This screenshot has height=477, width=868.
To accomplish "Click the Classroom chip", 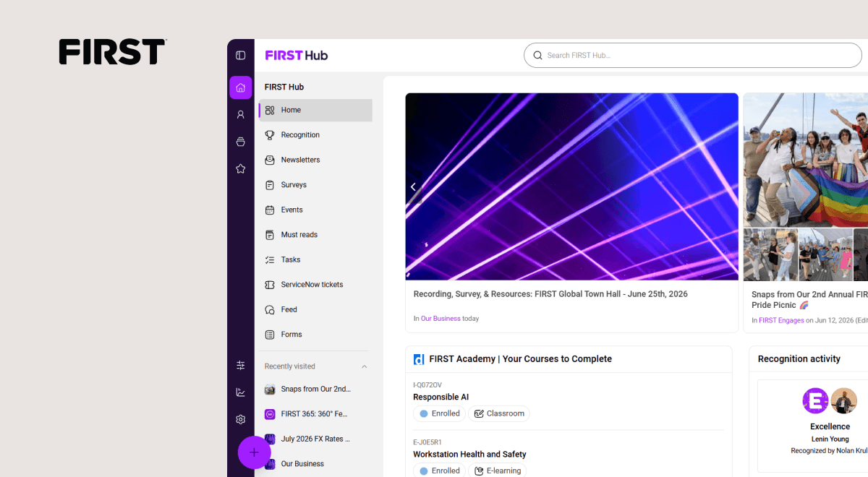I will click(499, 413).
